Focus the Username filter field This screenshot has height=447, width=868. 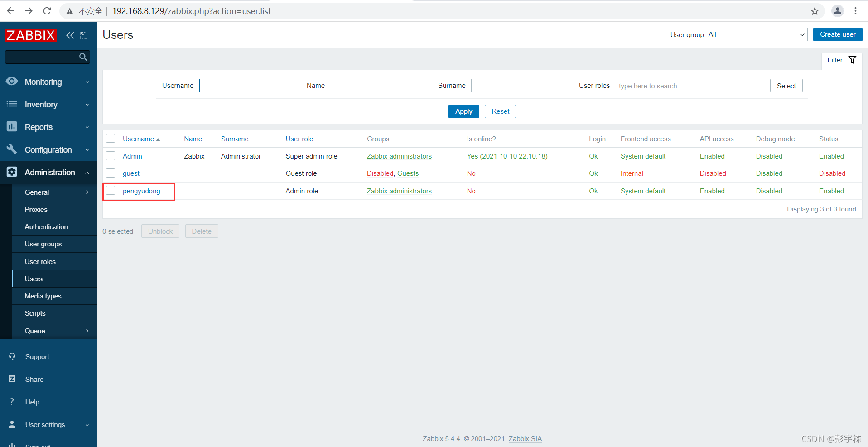241,86
